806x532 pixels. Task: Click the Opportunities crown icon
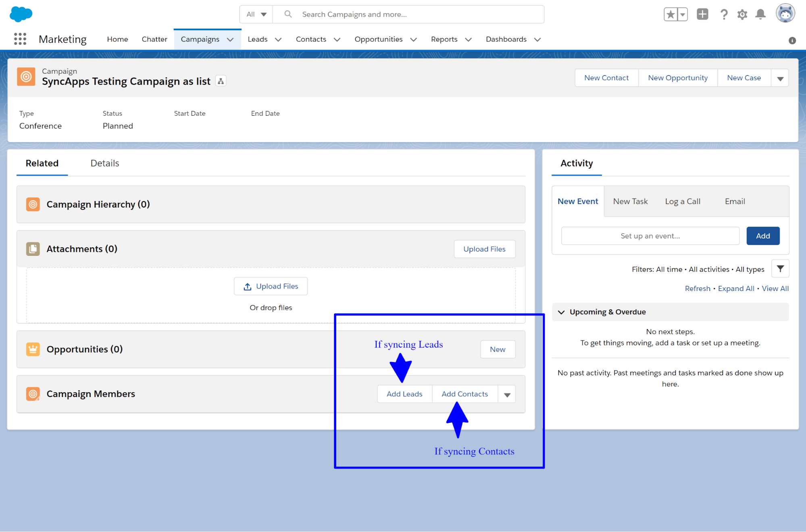(x=33, y=349)
